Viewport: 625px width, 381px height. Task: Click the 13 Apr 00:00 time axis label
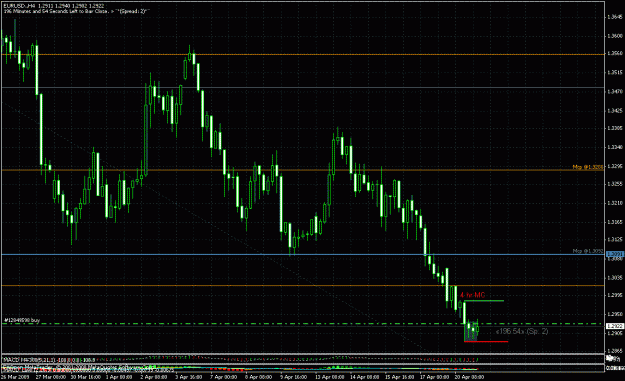[330, 377]
